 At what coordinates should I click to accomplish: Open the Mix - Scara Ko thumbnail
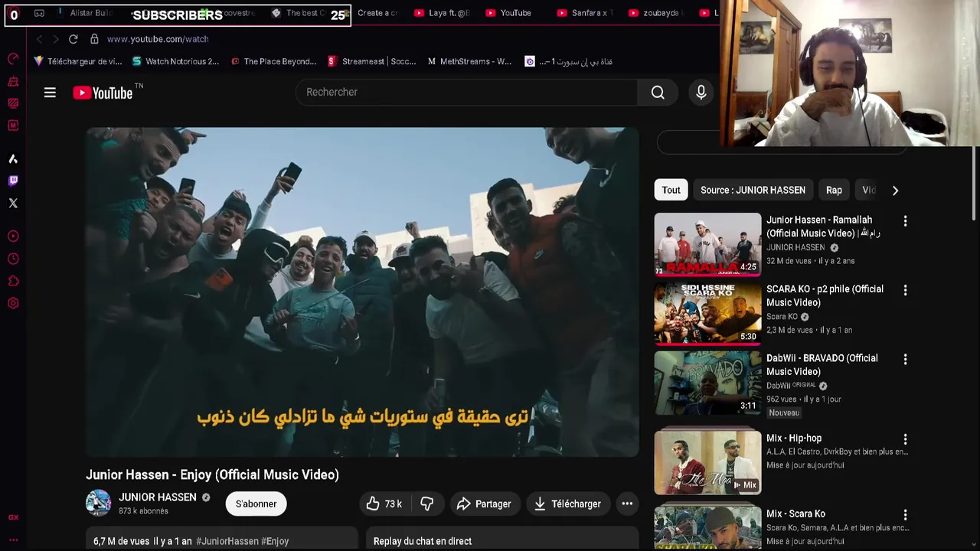tap(707, 528)
